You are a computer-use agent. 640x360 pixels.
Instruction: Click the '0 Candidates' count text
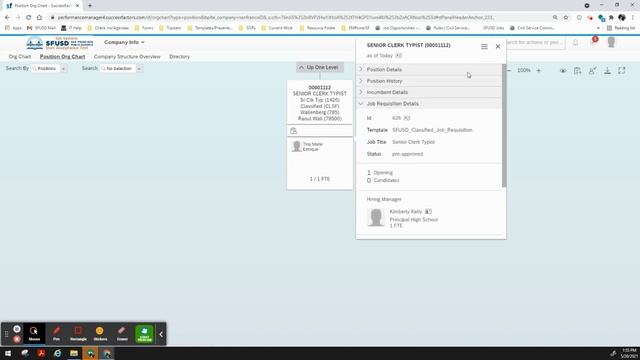tap(383, 180)
